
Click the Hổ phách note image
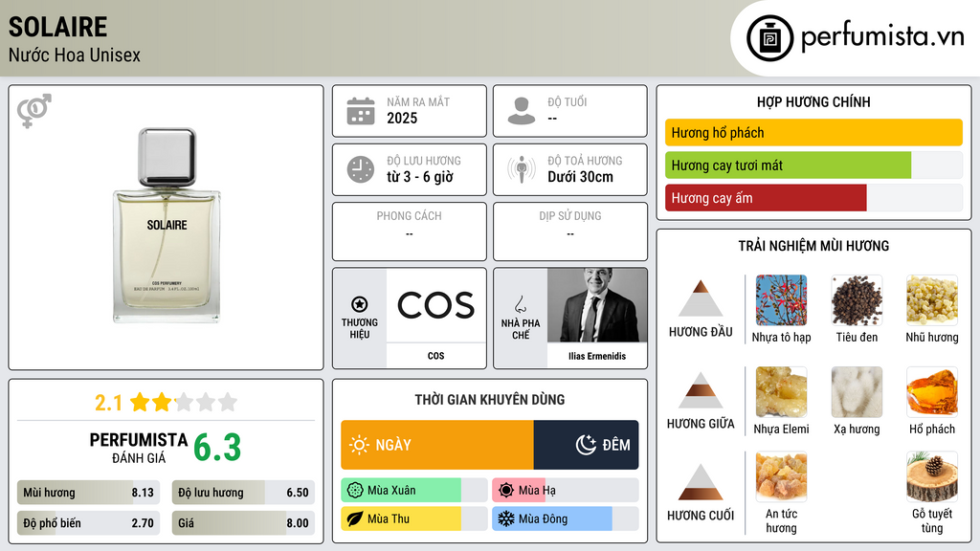click(932, 392)
